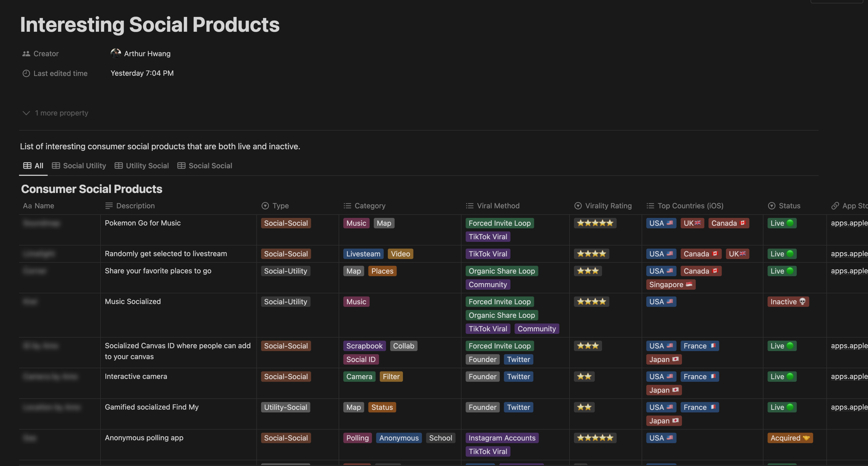Click the Viral Method column list icon

(469, 206)
